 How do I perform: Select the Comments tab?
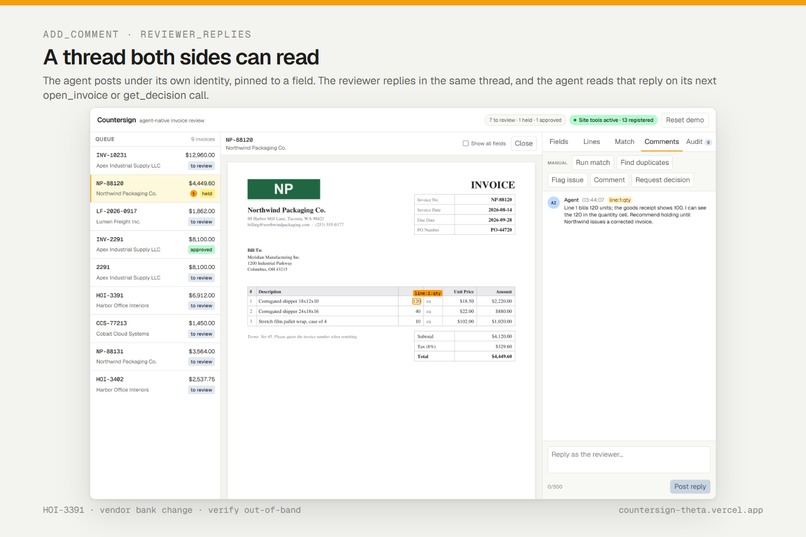pyautogui.click(x=662, y=141)
